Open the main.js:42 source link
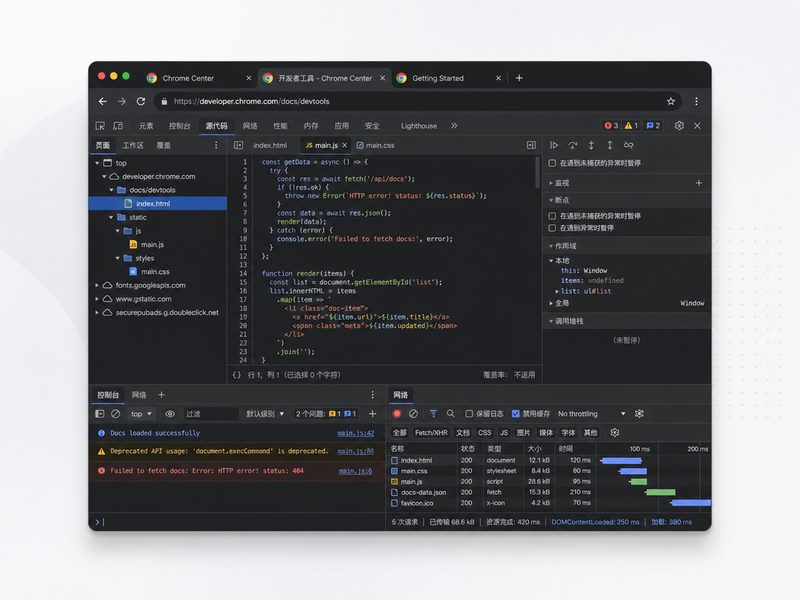 click(356, 433)
